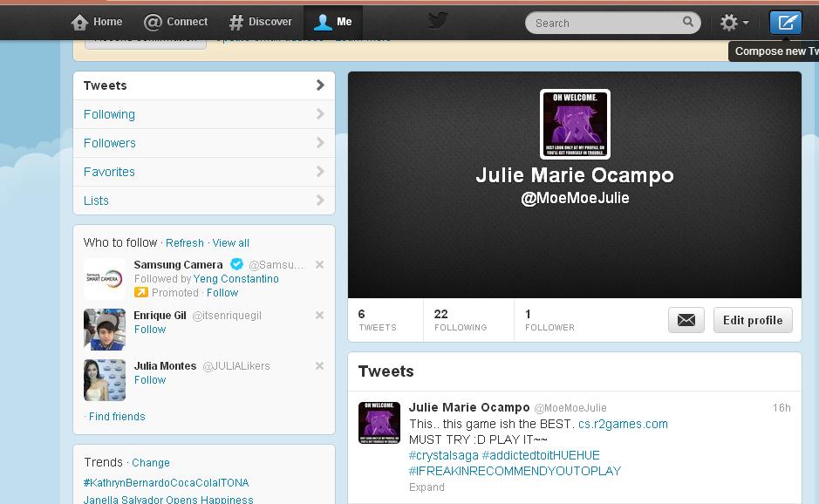Follow Enrique Gil

pos(149,330)
